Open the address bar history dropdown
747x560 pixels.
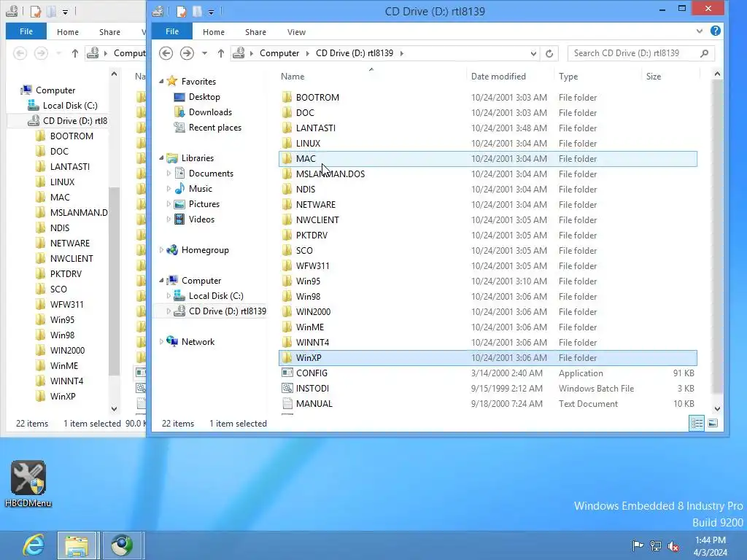(533, 53)
